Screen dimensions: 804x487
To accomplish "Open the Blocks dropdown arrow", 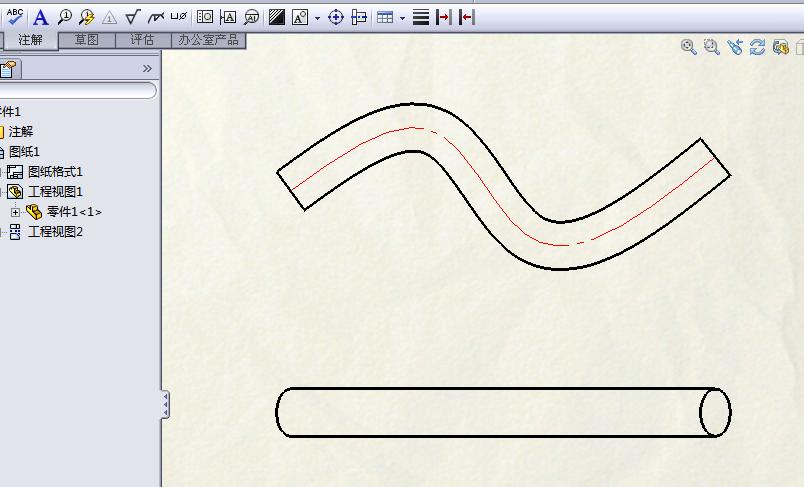I will (317, 18).
